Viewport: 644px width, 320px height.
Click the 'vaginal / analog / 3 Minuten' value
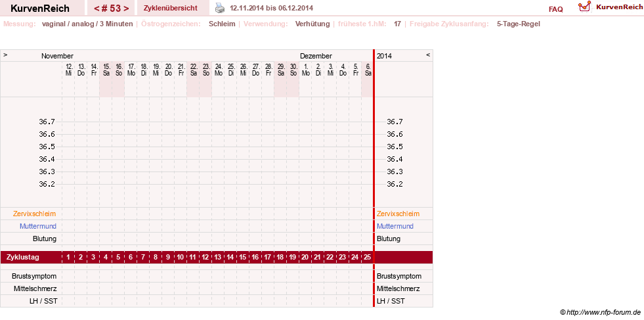tap(87, 24)
